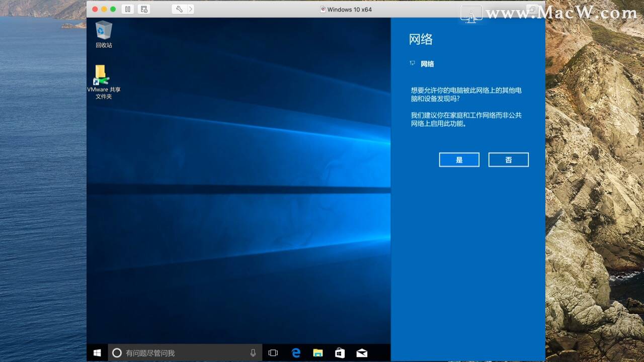Activate the Cortana microphone icon
Screen dimensions: 644x362
click(x=253, y=353)
